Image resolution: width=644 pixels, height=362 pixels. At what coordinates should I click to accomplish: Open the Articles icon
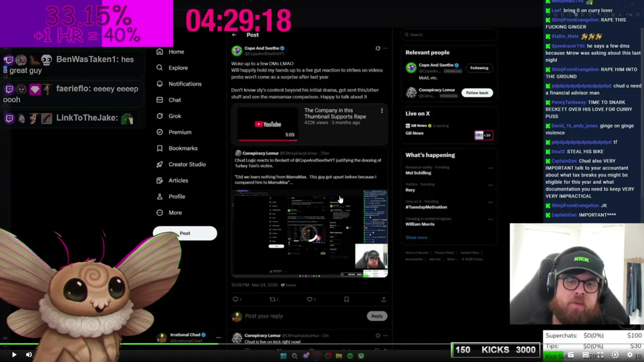point(159,180)
